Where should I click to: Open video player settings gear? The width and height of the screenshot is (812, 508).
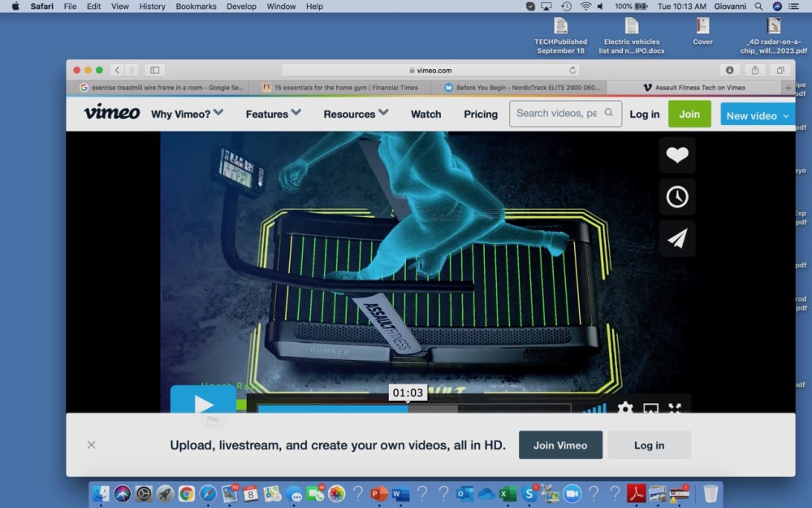pos(625,408)
